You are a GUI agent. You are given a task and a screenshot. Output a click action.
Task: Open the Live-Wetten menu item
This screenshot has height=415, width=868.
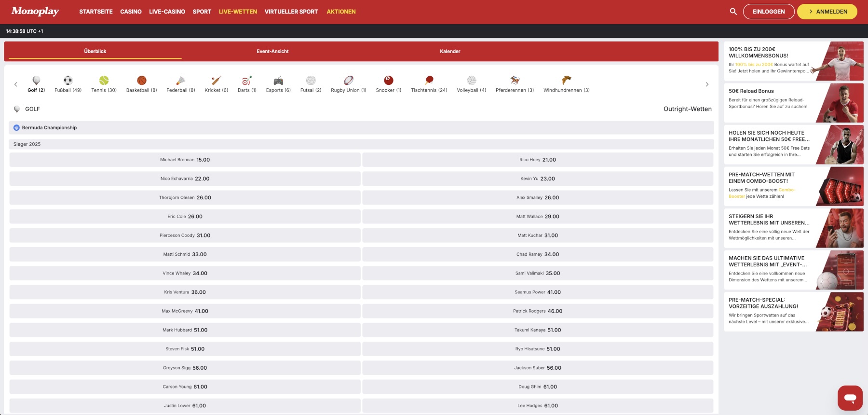point(238,12)
